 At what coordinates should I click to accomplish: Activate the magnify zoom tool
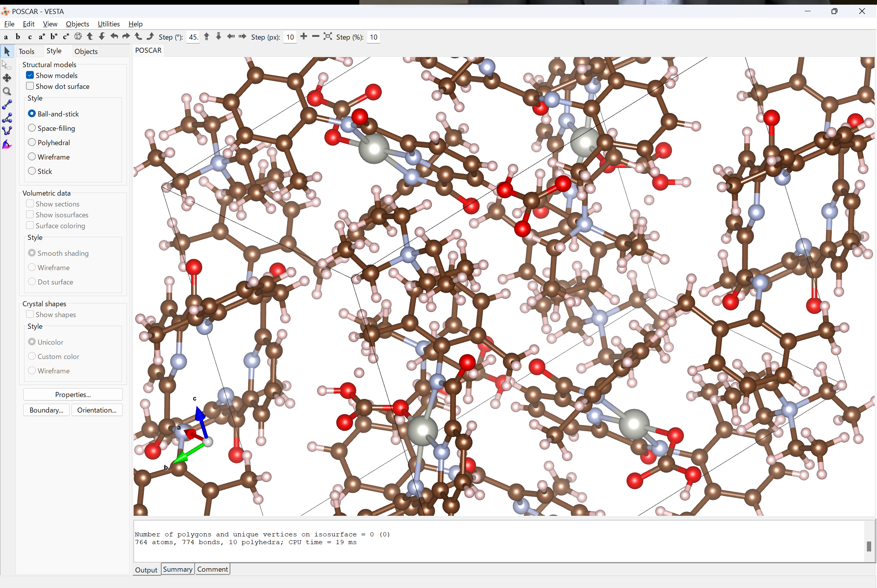point(7,92)
